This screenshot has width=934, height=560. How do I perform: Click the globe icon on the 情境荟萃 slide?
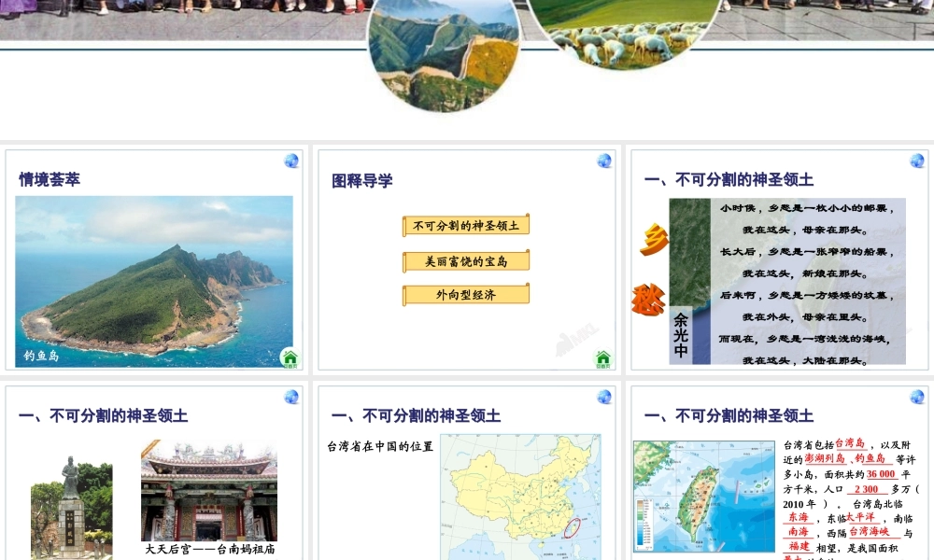pos(291,161)
